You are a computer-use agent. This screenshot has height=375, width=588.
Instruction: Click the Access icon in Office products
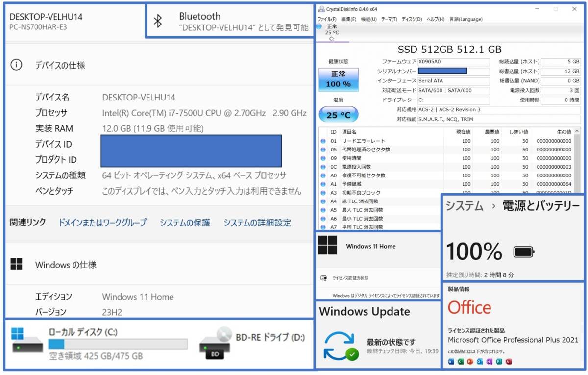click(509, 362)
